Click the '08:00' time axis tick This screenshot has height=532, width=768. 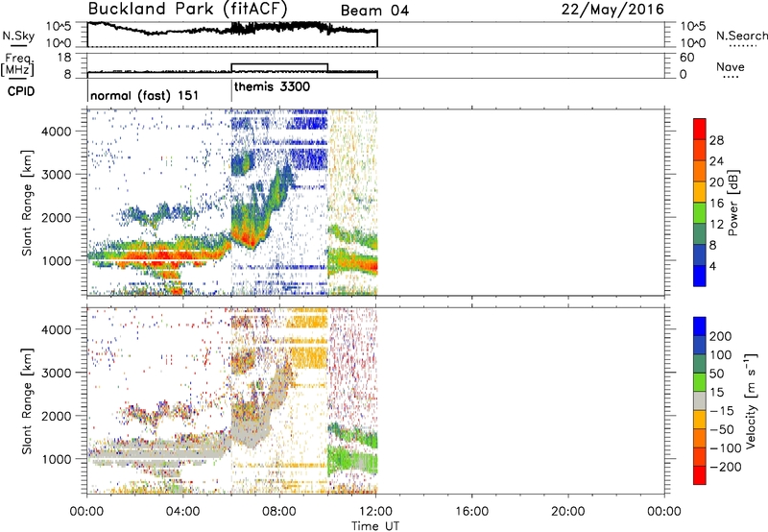279,512
